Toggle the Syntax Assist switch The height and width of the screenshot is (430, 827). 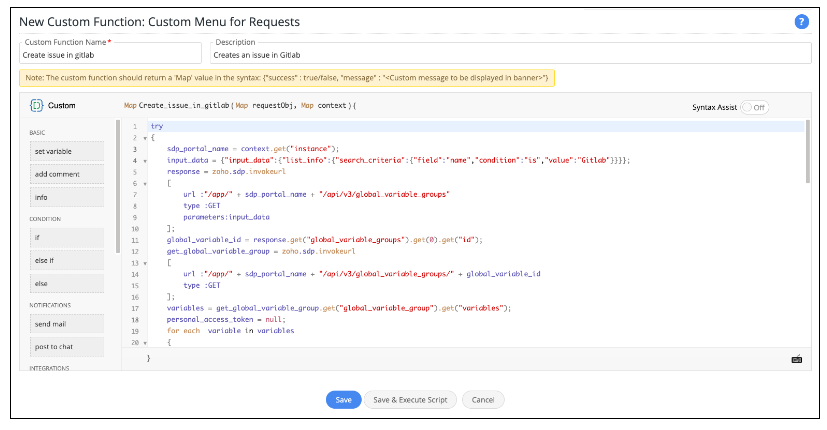pyautogui.click(x=754, y=107)
